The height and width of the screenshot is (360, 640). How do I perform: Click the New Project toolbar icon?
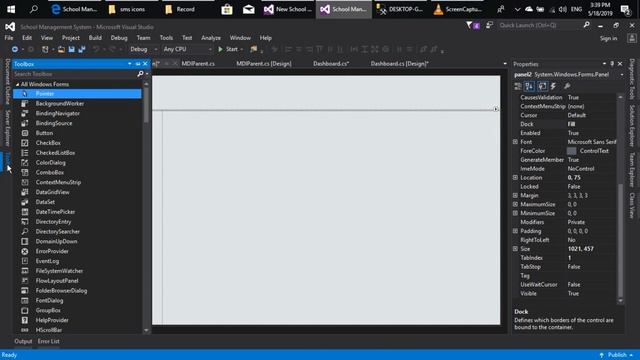point(45,49)
